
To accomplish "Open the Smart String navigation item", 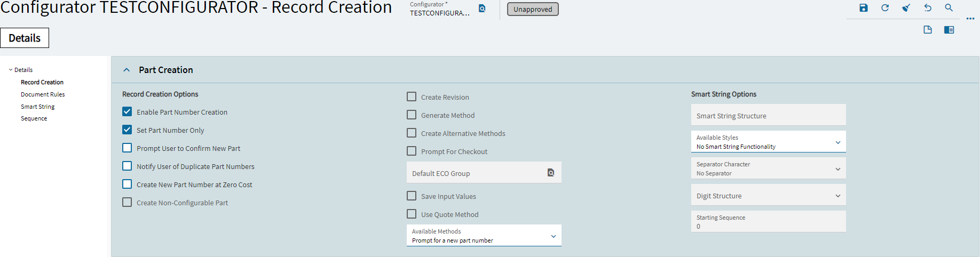I will click(37, 107).
